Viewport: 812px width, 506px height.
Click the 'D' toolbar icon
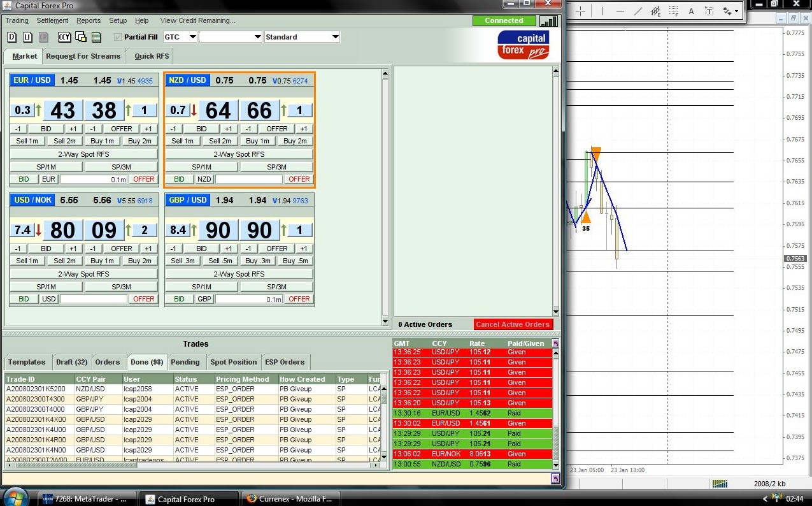11,37
